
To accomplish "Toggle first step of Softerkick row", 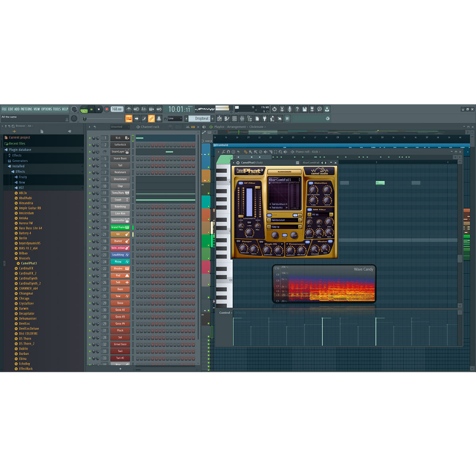I will coord(138,145).
